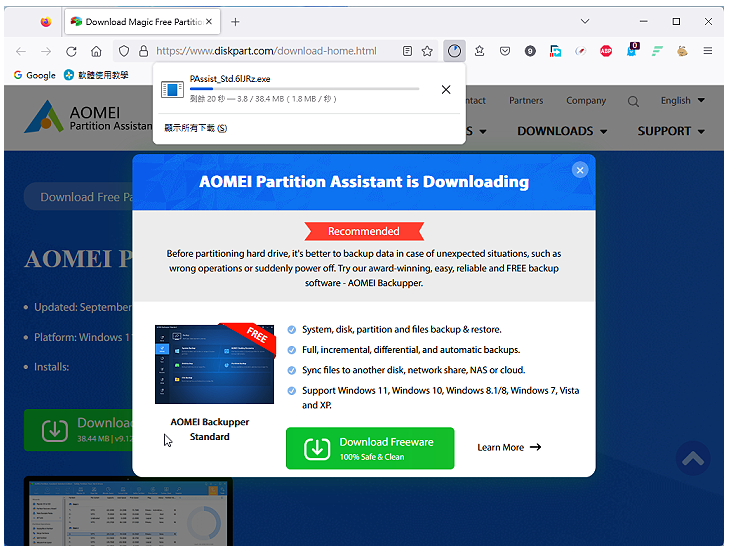
Task: Click the PAssist_Std.6lJRz.exe file name
Action: coord(230,79)
